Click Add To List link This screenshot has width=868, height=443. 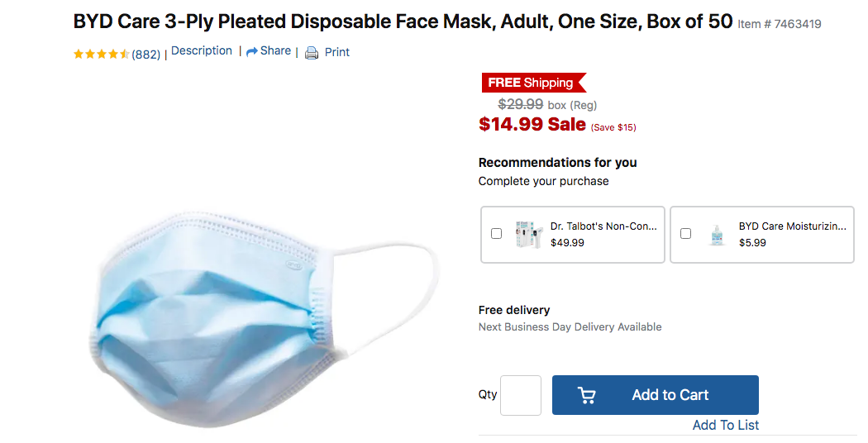click(726, 425)
